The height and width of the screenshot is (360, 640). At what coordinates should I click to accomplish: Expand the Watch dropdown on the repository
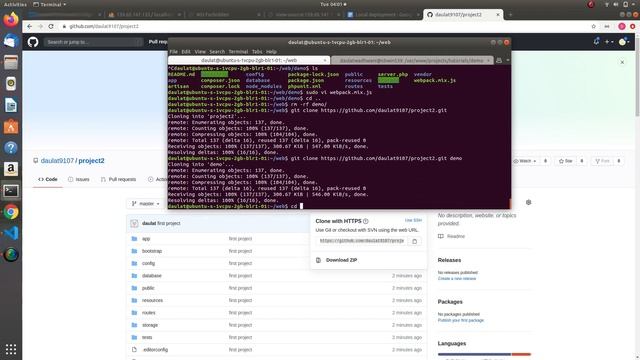coord(524,161)
